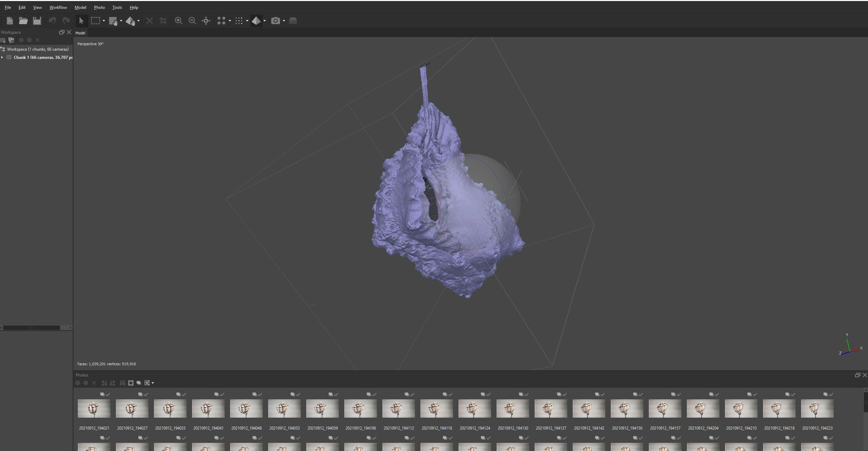The height and width of the screenshot is (451, 868).
Task: Show the dense point cloud view
Action: pyautogui.click(x=239, y=21)
